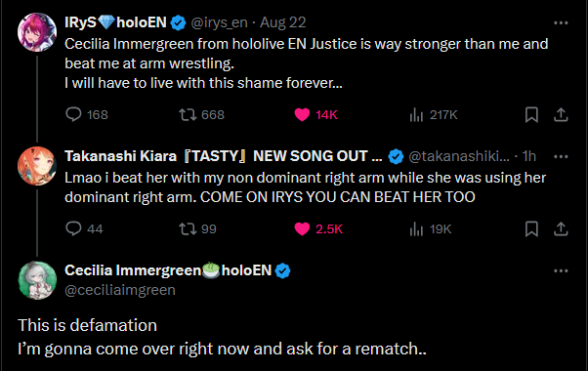Viewport: 588px width, 371px height.
Task: Open replies on IRyS's arm wrestling tweet
Action: (86, 114)
